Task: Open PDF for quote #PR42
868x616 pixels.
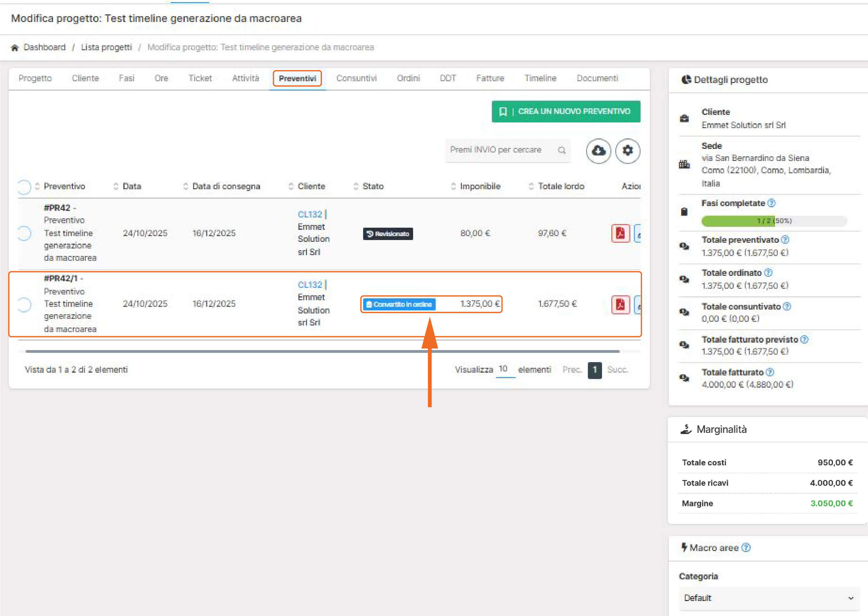Action: pyautogui.click(x=620, y=233)
